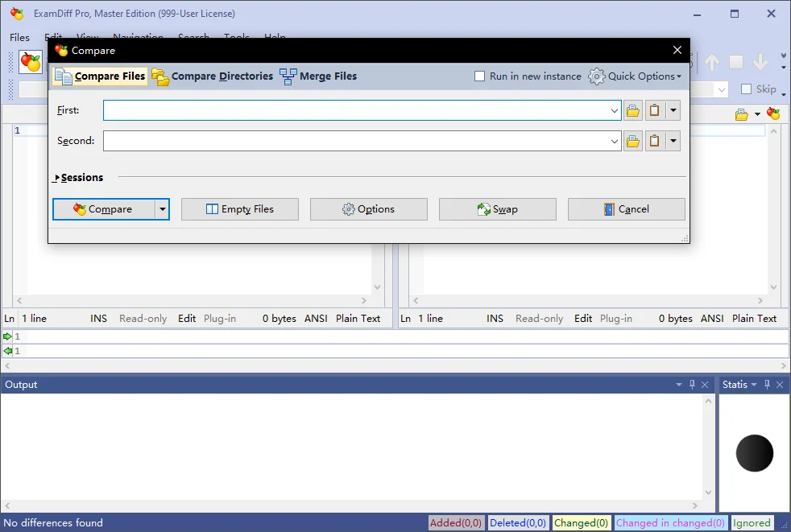The image size is (791, 532).
Task: Click the apple re-compare icon in right pane header
Action: pos(772,114)
